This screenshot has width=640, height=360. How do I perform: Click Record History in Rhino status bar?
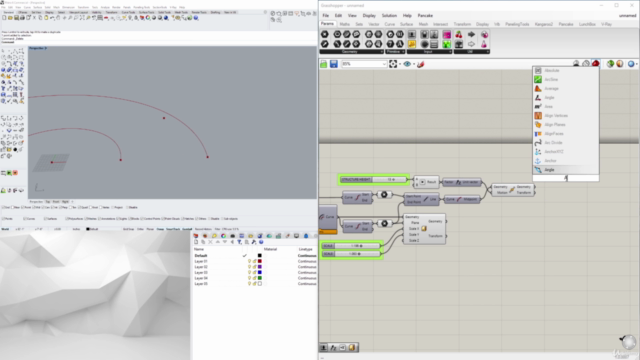click(x=203, y=229)
